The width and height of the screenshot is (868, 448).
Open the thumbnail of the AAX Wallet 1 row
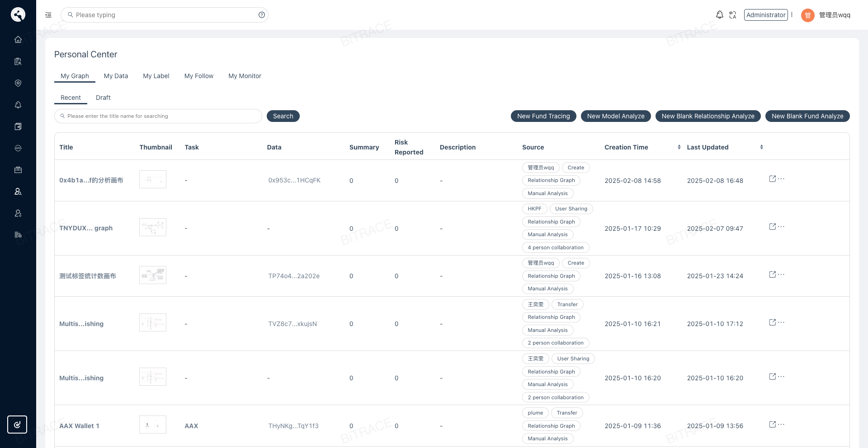coord(153,425)
